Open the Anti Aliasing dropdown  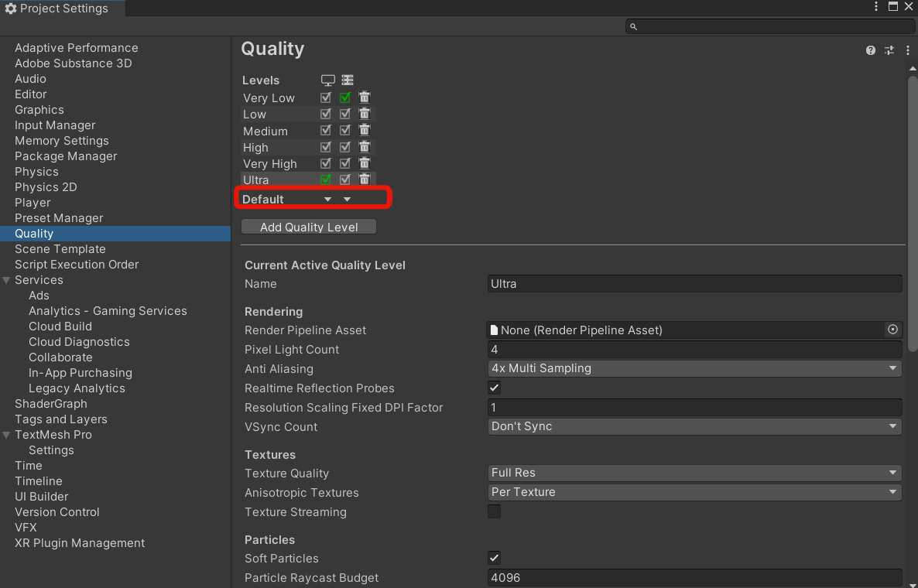click(694, 368)
